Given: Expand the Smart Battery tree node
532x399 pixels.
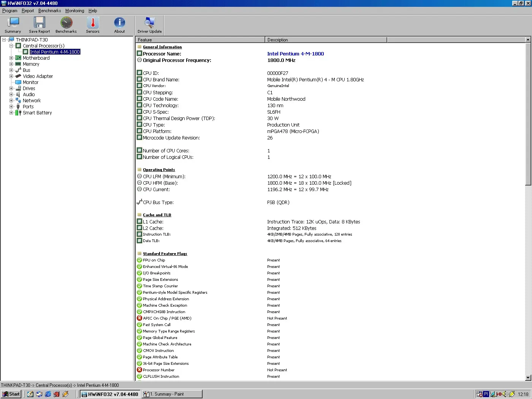Looking at the screenshot, I should click(x=11, y=112).
